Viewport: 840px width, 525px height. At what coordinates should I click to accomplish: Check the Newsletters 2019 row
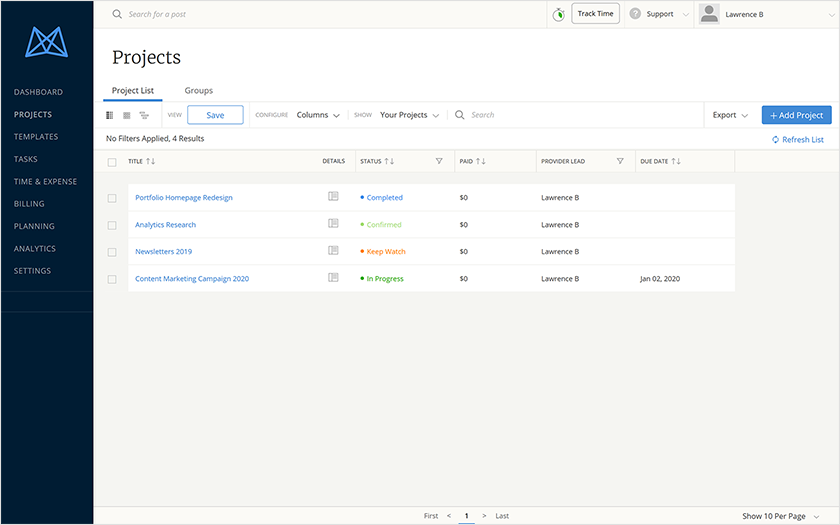tap(112, 252)
